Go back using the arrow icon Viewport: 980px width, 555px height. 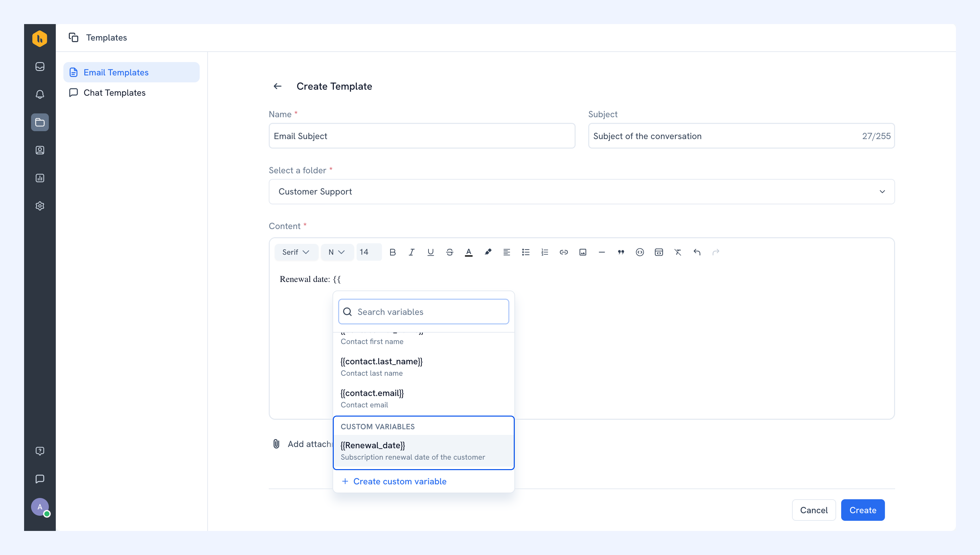278,86
